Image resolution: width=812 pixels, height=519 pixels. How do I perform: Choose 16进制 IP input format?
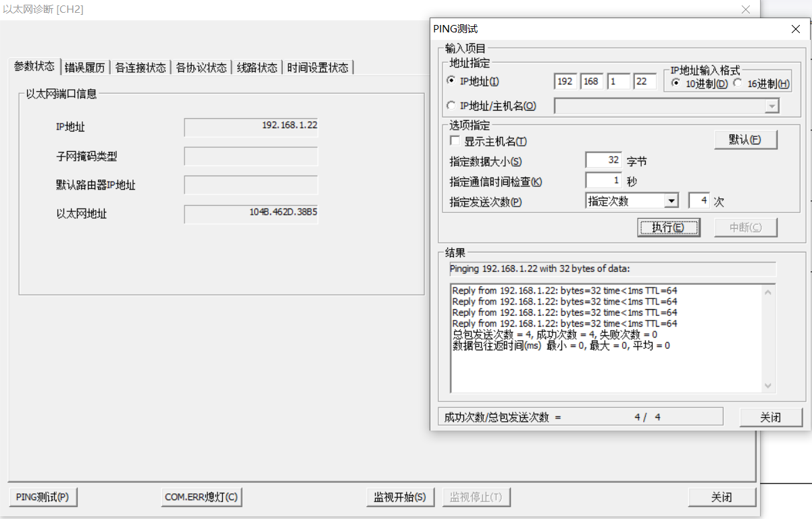click(x=738, y=84)
